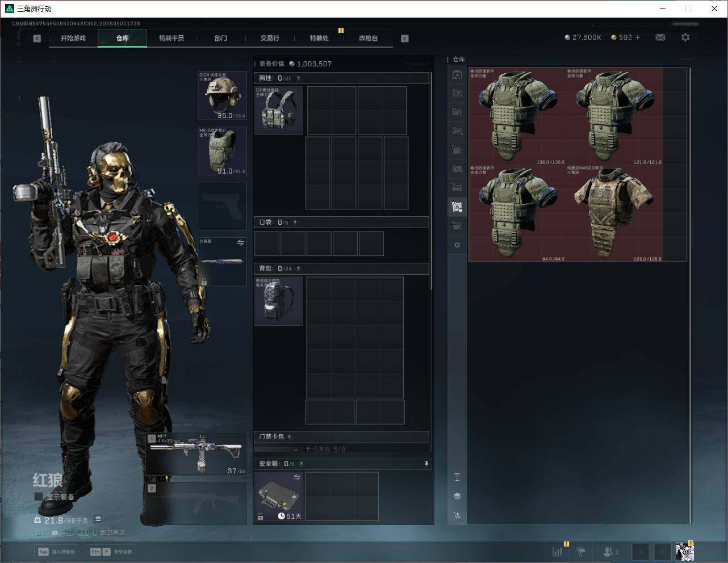This screenshot has width=728, height=563.
Task: Click the storage panel scrollbar
Action: 690,295
